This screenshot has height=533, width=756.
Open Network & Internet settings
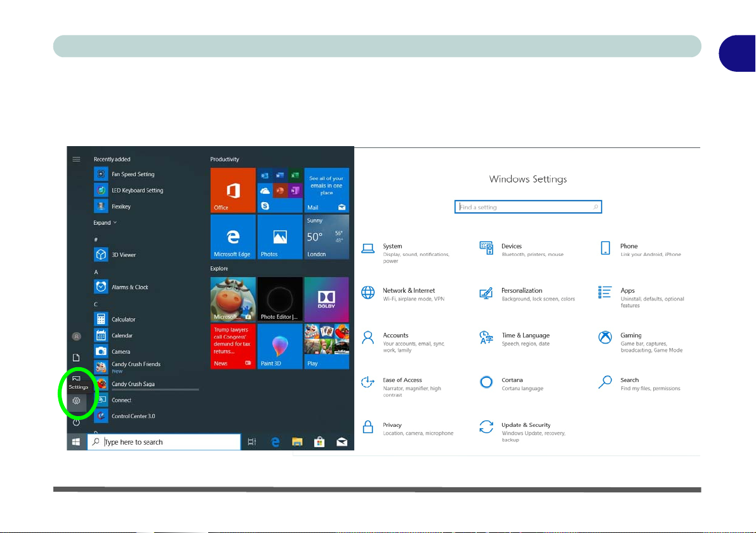(403, 293)
